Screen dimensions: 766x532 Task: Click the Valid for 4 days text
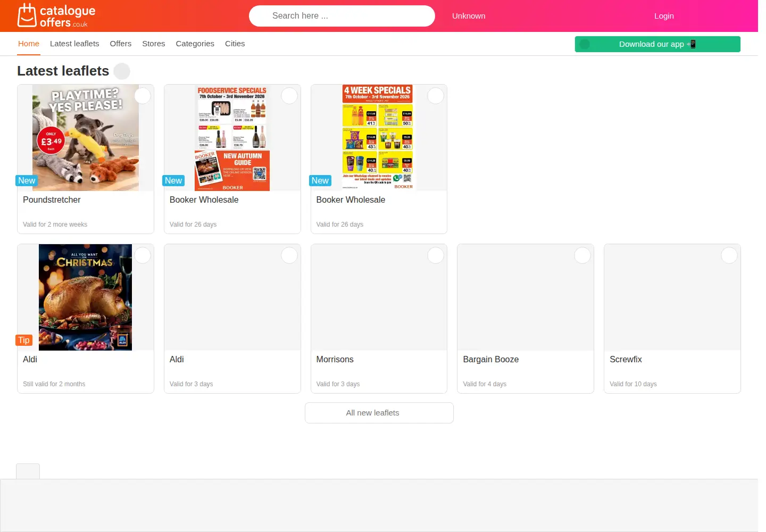click(x=485, y=384)
